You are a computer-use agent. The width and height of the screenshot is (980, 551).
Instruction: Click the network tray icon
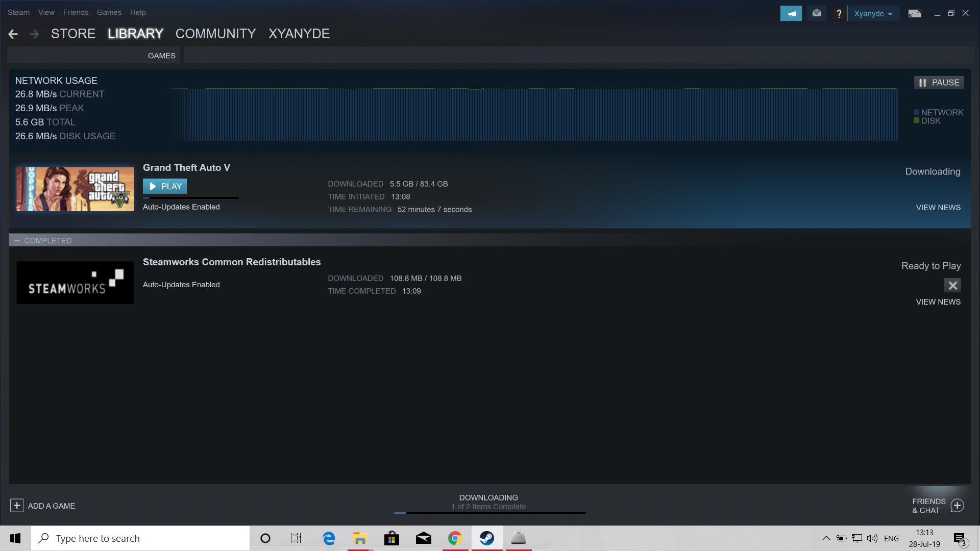857,538
